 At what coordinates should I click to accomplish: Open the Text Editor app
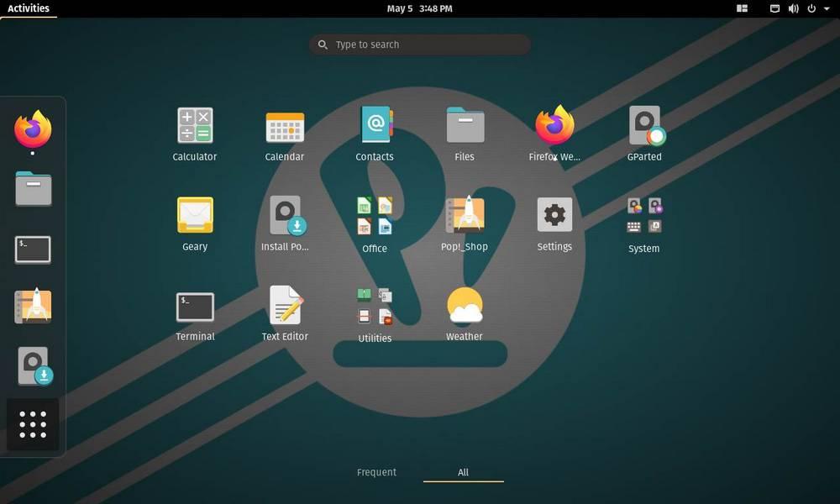pos(285,314)
